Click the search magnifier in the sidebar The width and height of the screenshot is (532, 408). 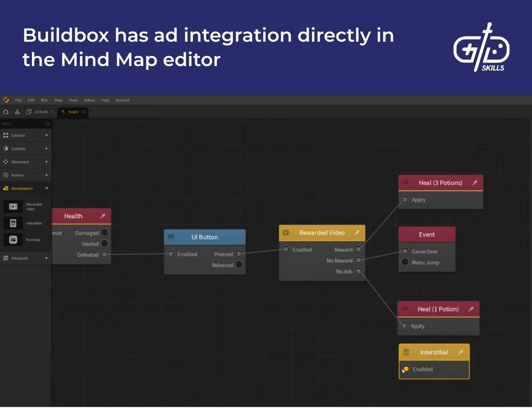48,123
